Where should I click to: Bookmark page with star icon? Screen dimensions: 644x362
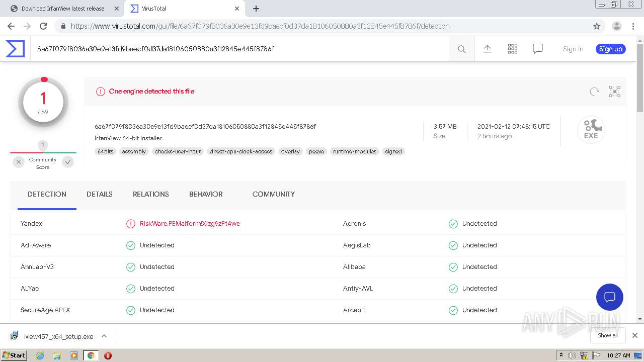(x=597, y=26)
